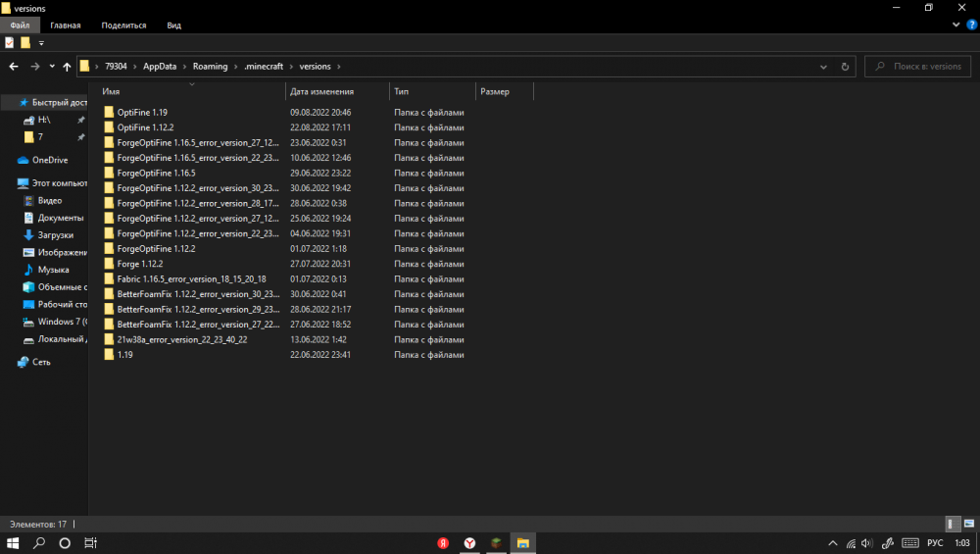Open the recent locations dropdown arrow
Image resolution: width=980 pixels, height=554 pixels.
(52, 67)
